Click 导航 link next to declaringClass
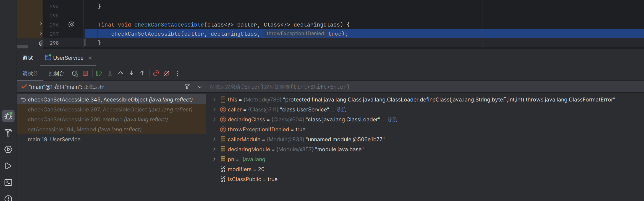The image size is (644, 201). click(x=392, y=119)
